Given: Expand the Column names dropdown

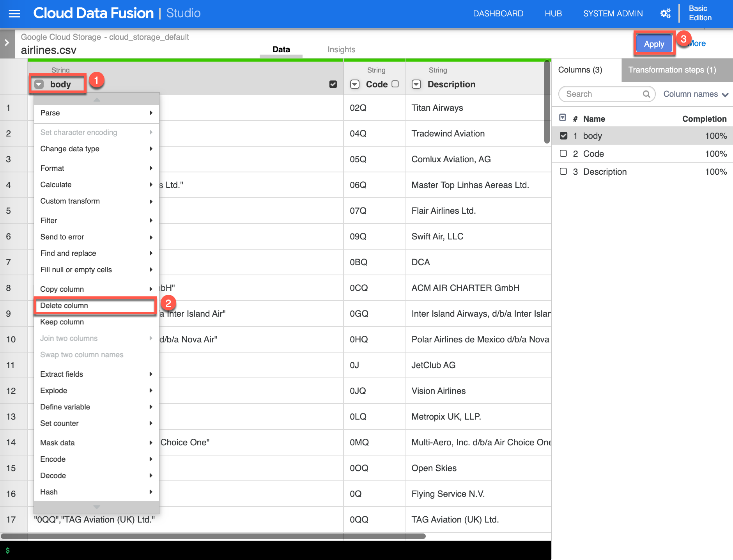Looking at the screenshot, I should (x=696, y=94).
